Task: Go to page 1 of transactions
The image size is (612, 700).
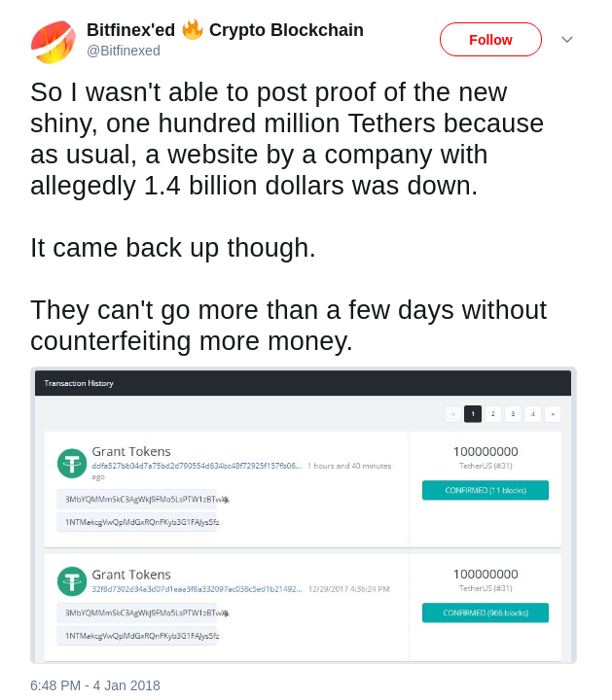Action: point(473,414)
